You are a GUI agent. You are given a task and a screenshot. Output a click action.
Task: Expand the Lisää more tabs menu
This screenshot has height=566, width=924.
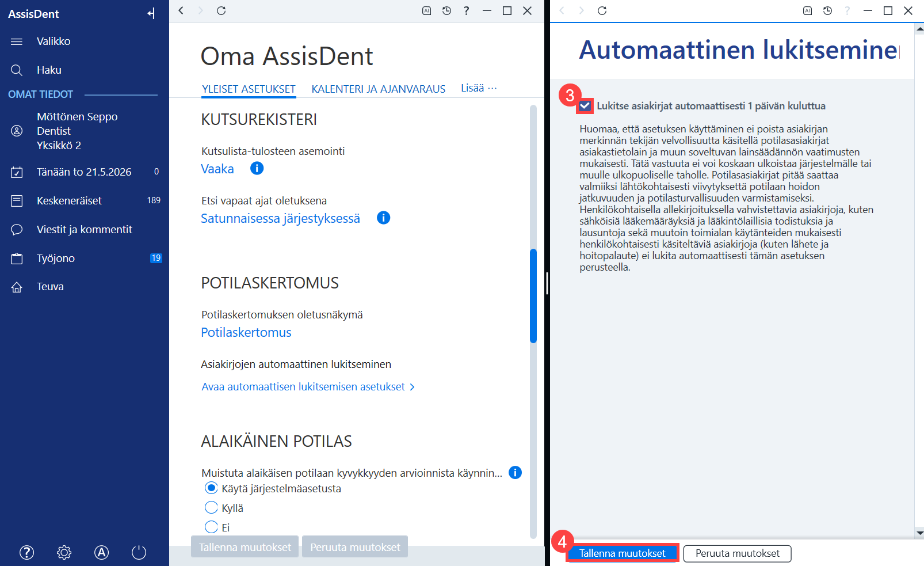479,88
